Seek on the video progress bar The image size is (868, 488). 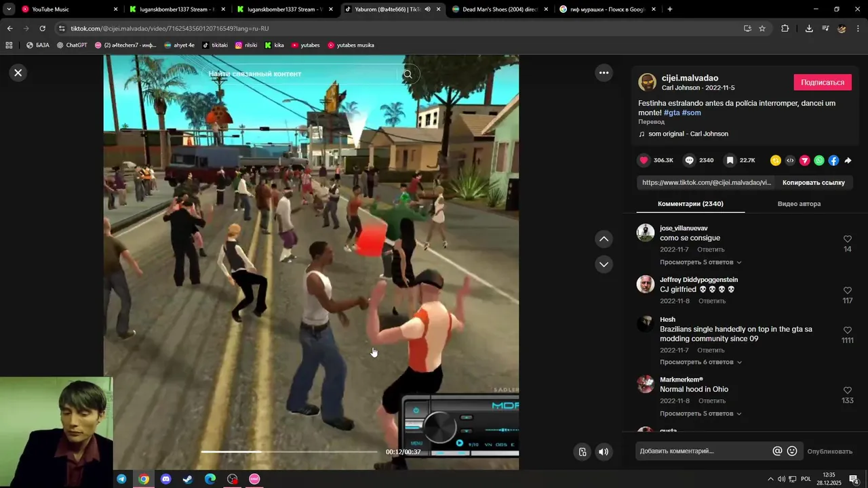tap(289, 452)
